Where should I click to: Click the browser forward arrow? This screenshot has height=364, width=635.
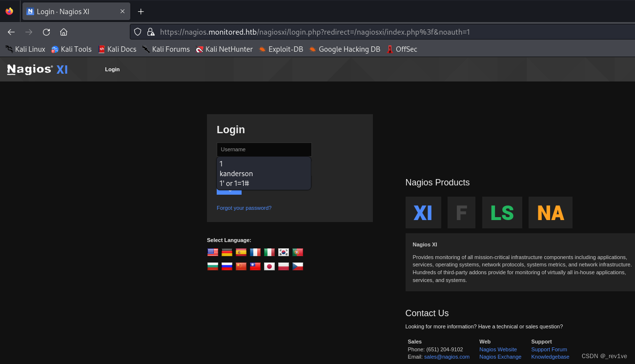click(29, 32)
